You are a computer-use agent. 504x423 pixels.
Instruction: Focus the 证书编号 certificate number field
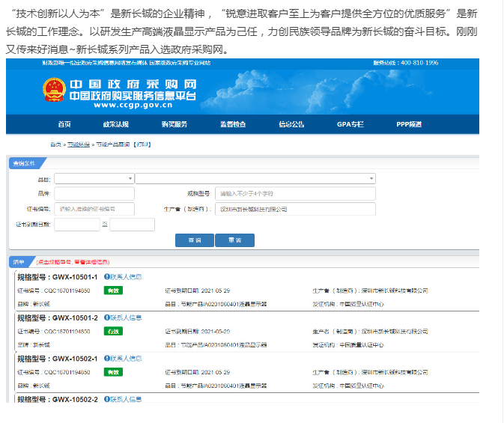click(94, 209)
